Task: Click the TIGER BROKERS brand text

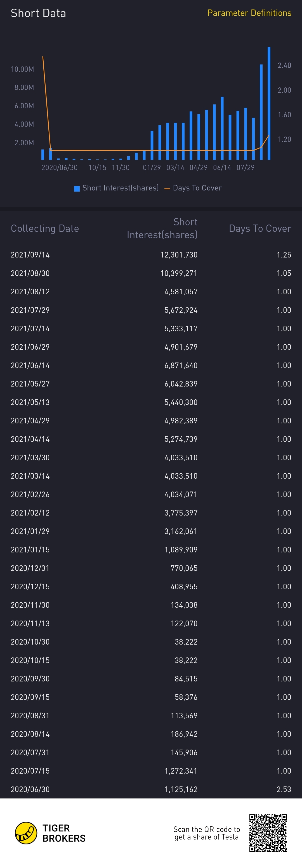Action: 64,833
